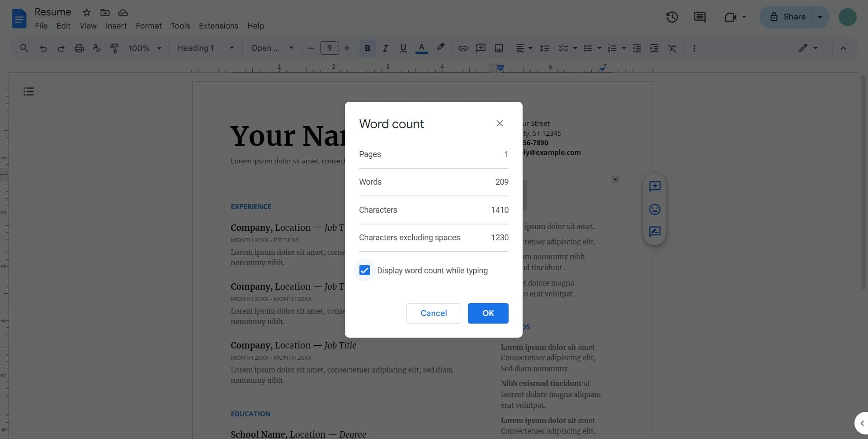Open the text color picker
Viewport: 868px width, 439px height.
[x=421, y=48]
